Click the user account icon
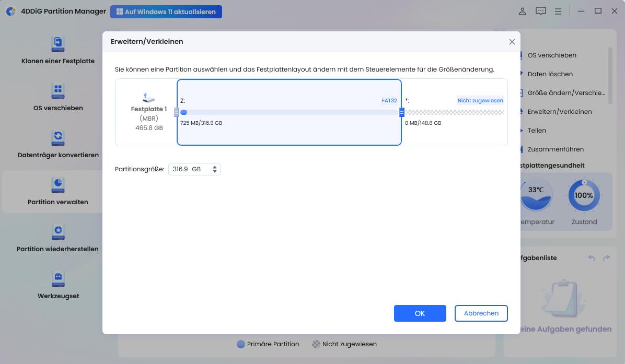Viewport: 625px width, 364px height. click(522, 11)
